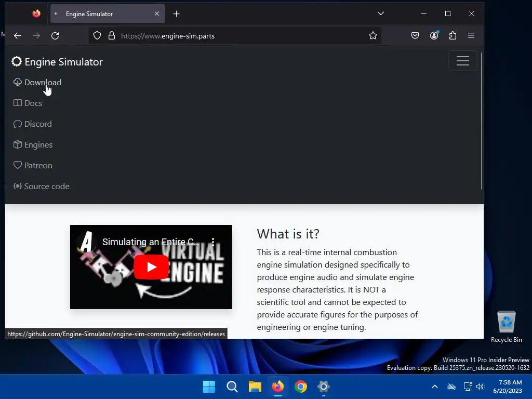This screenshot has height=399, width=532.
Task: Maximize the Firefox window
Action: (448, 14)
